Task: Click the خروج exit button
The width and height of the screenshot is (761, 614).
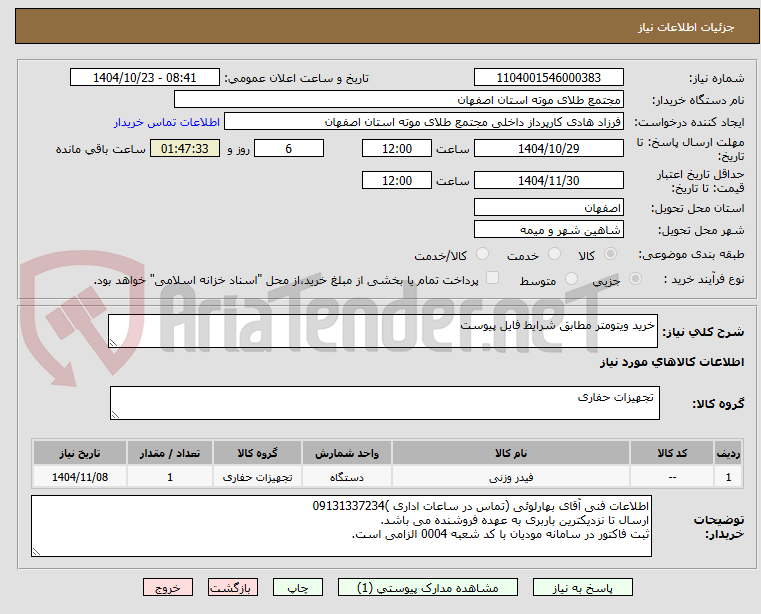Action: (x=167, y=587)
